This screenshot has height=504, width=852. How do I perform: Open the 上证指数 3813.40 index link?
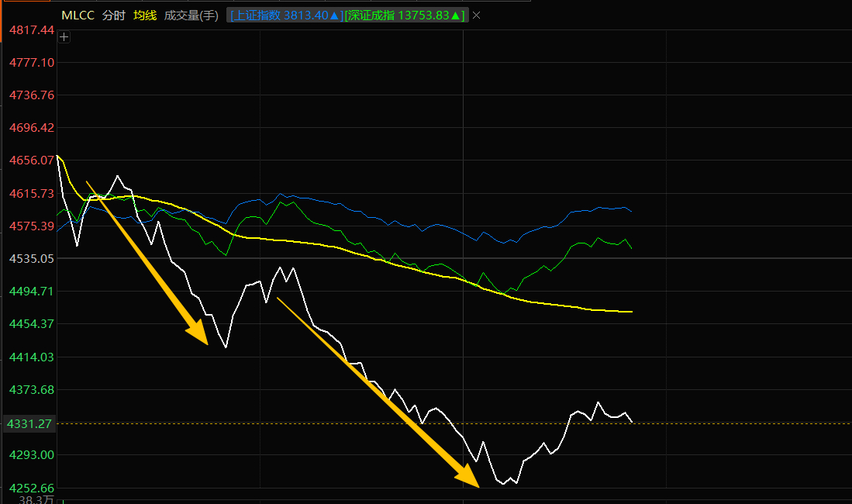pyautogui.click(x=287, y=16)
